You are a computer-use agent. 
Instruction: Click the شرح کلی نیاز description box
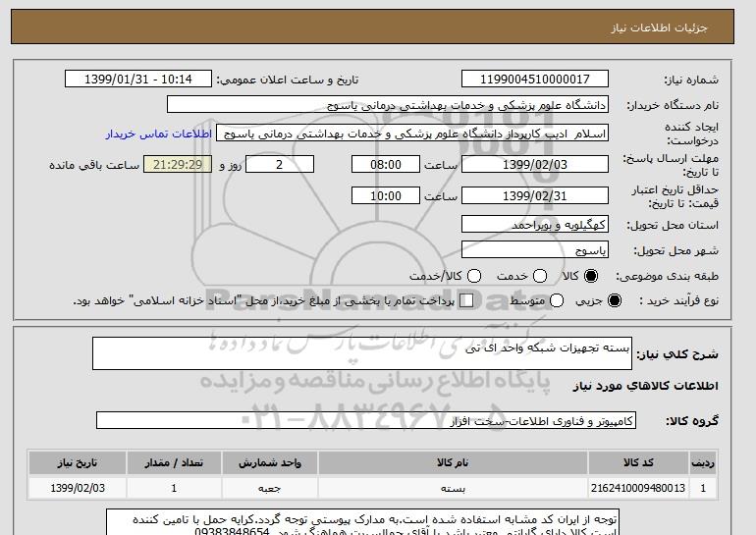362,353
